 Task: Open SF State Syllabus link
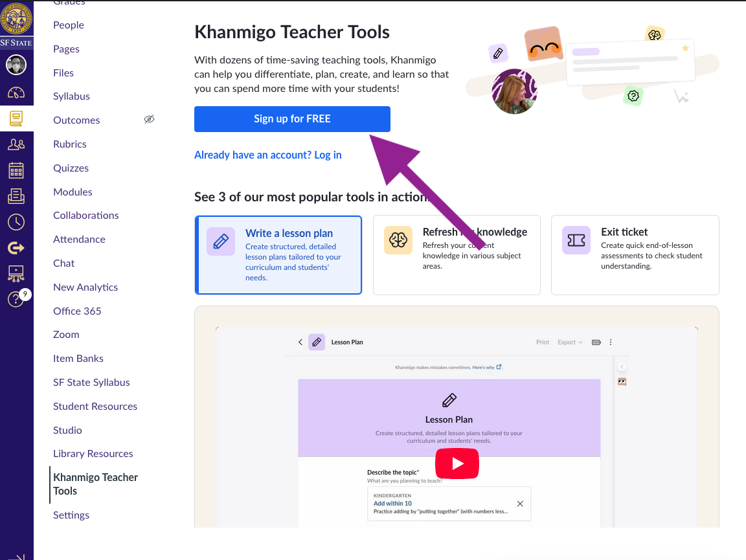coord(91,383)
